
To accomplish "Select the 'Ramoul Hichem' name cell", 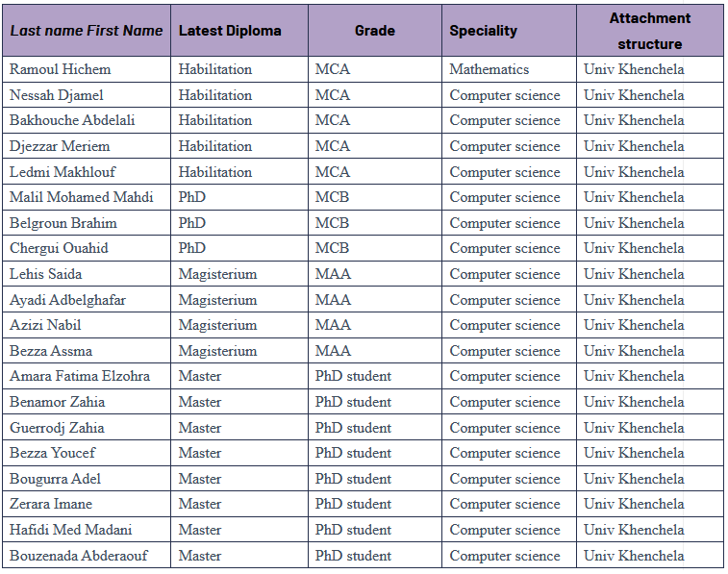I will pyautogui.click(x=60, y=69).
